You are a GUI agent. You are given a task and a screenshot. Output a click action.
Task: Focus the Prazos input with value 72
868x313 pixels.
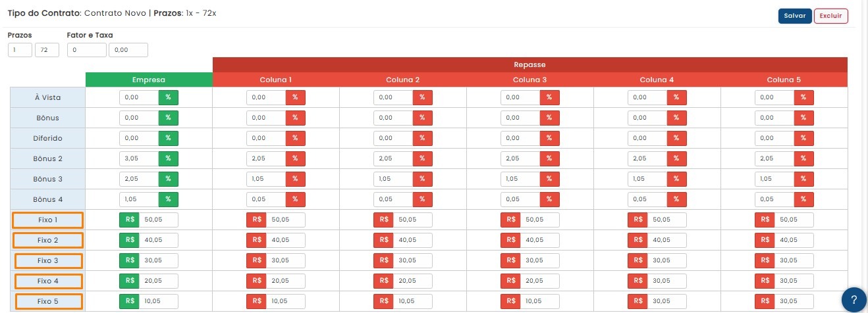point(47,50)
